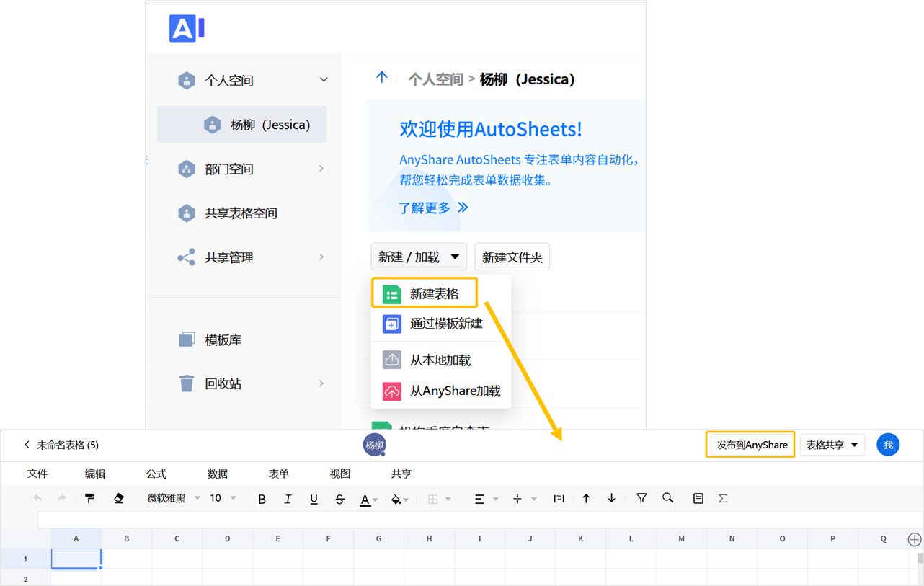The width and height of the screenshot is (924, 586).
Task: Add a column with the plus circle
Action: pos(915,539)
